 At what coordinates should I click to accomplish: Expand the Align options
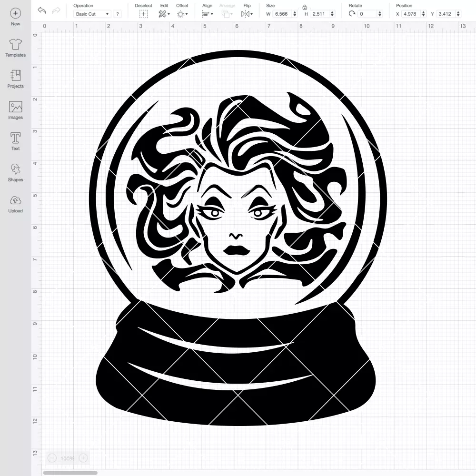click(208, 14)
